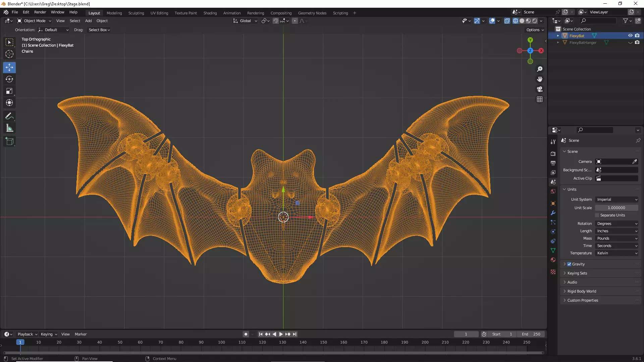The image size is (644, 362).
Task: Click the Camera object field
Action: coord(616,162)
